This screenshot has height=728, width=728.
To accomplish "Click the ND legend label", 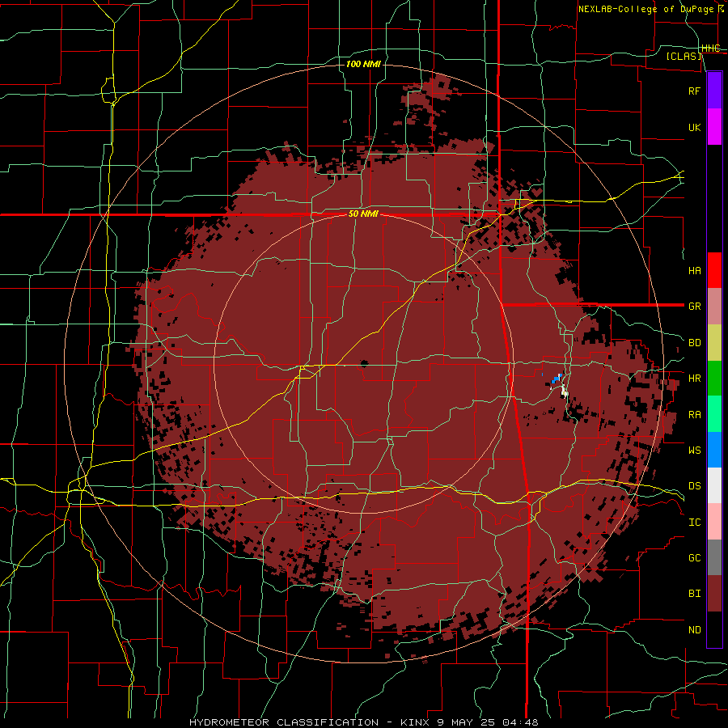I will 694,630.
